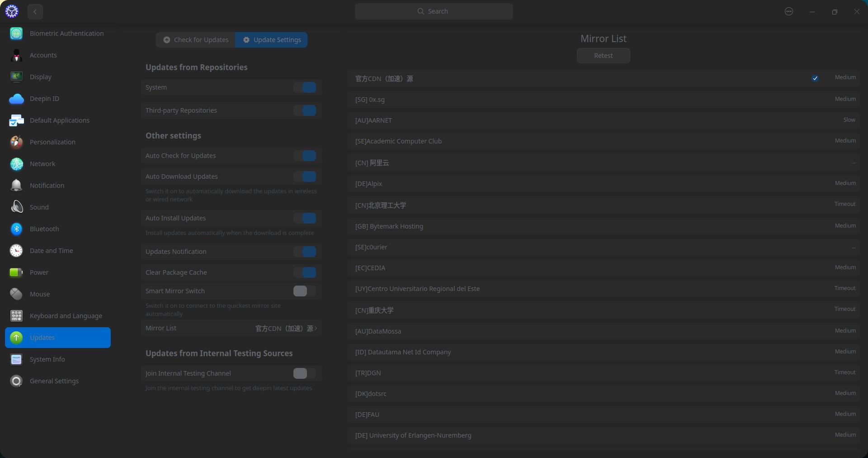Enable Smart Mirror Switch
This screenshot has height=458, width=868.
coord(305,291)
